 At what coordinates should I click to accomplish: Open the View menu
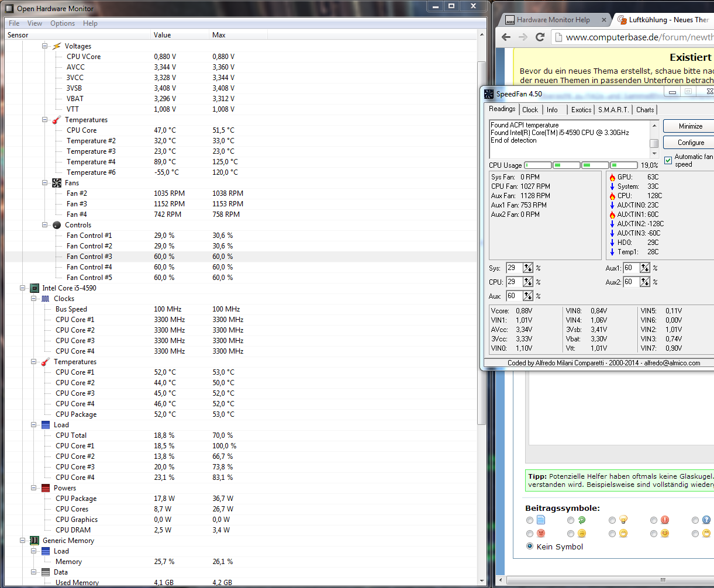[x=35, y=23]
